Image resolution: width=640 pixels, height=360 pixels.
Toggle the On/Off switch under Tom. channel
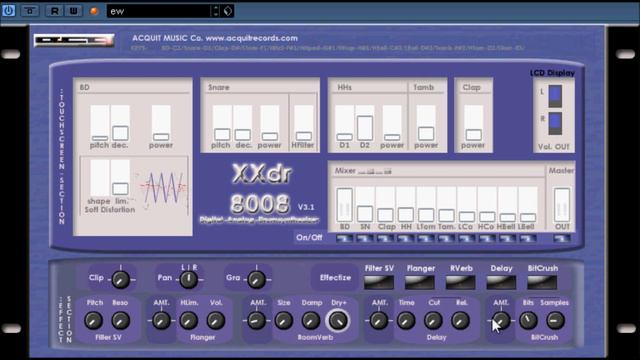(447, 238)
